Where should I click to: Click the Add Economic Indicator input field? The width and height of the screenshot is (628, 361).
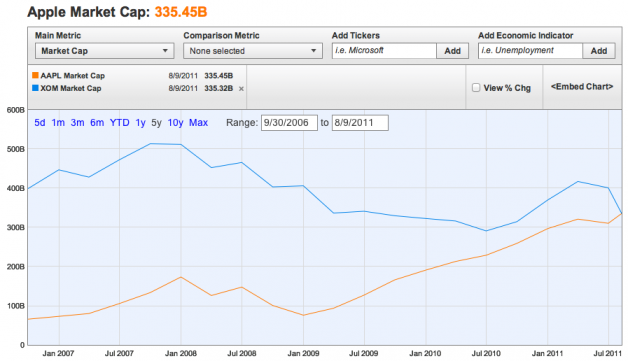point(530,51)
